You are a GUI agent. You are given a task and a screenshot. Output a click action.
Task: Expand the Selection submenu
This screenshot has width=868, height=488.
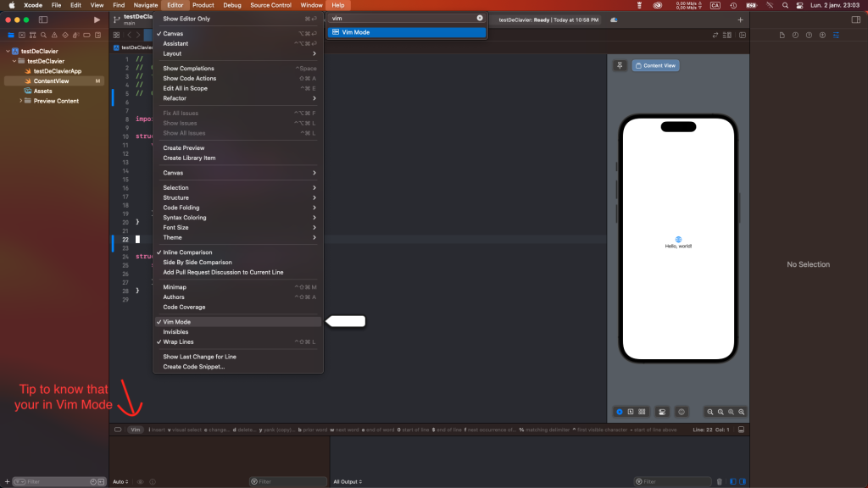(x=238, y=188)
